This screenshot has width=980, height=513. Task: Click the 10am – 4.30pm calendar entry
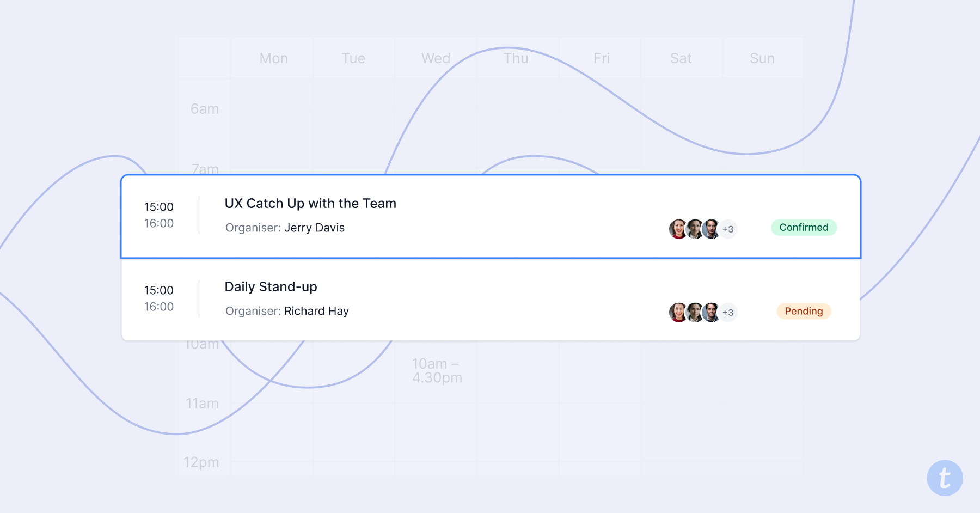click(437, 371)
